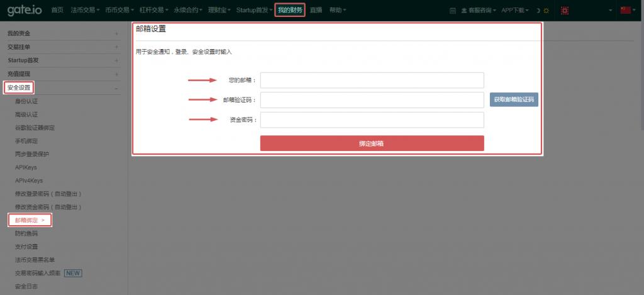Collapse 安全设置 sidebar section
644x295 pixels.
point(62,88)
